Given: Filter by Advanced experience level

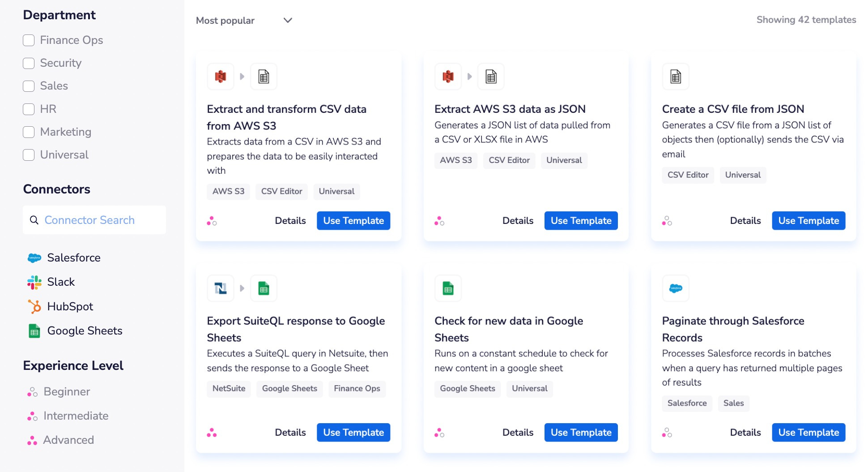Looking at the screenshot, I should 60,440.
